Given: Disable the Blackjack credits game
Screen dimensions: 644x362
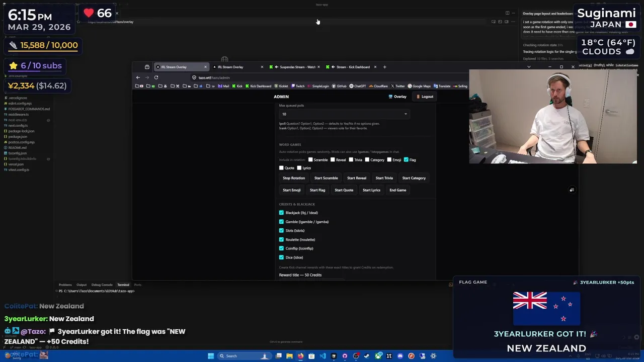Looking at the screenshot, I should (281, 213).
